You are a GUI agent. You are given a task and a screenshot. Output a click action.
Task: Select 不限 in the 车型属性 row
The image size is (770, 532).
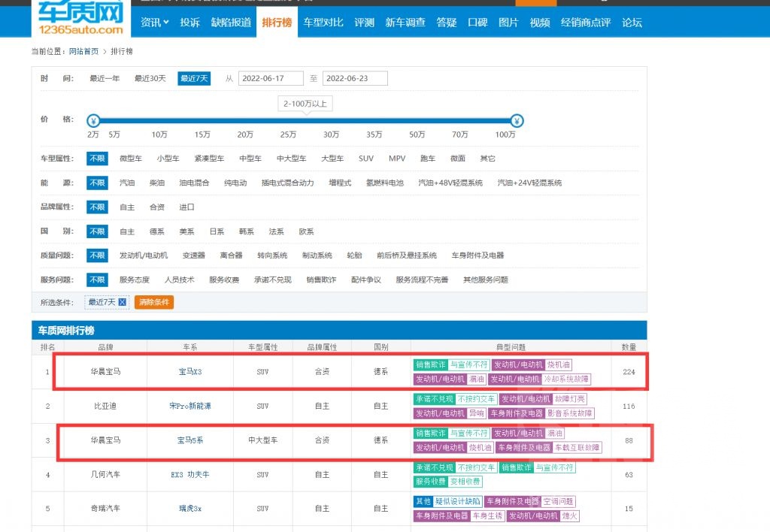(97, 159)
